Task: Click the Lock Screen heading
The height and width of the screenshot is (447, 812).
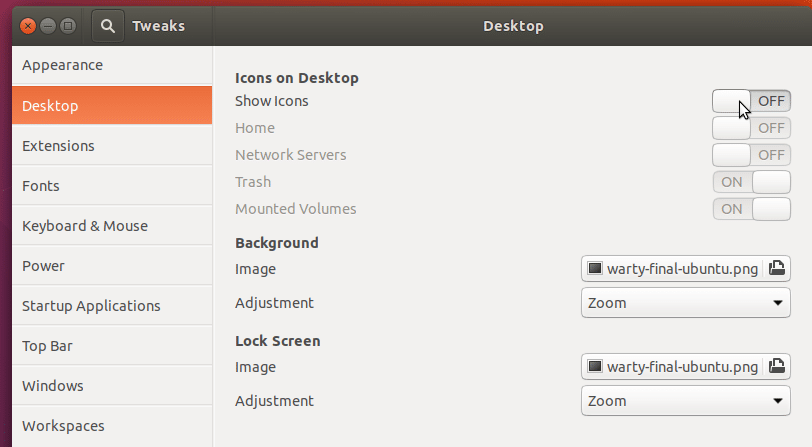Action: (x=278, y=341)
